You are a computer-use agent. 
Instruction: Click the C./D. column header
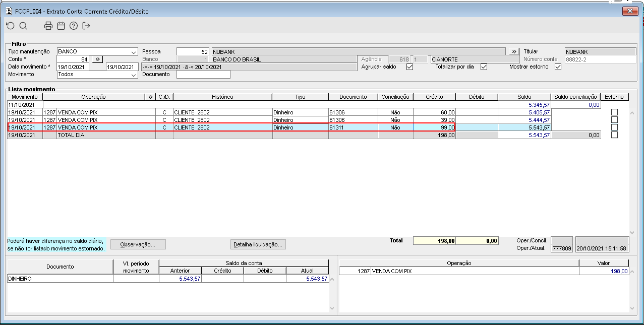[x=164, y=97]
